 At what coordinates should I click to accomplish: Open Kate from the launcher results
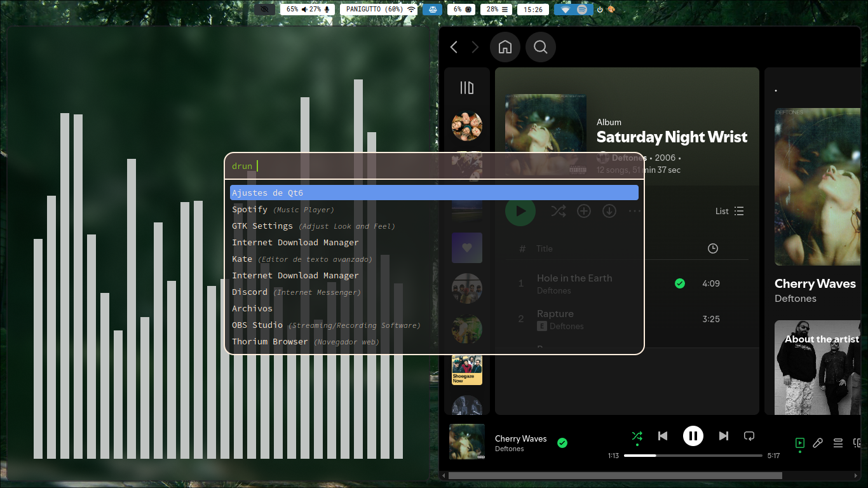(434, 259)
